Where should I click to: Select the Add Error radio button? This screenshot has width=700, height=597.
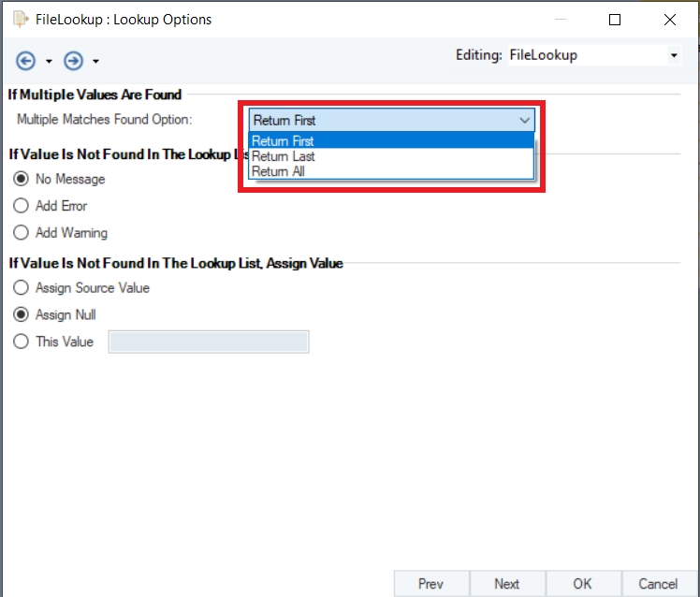[22, 206]
